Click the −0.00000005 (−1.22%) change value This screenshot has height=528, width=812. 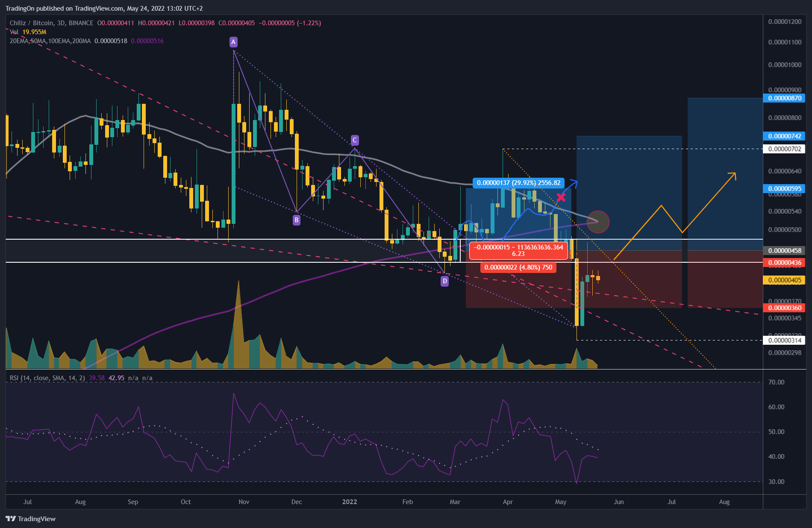[x=290, y=23]
